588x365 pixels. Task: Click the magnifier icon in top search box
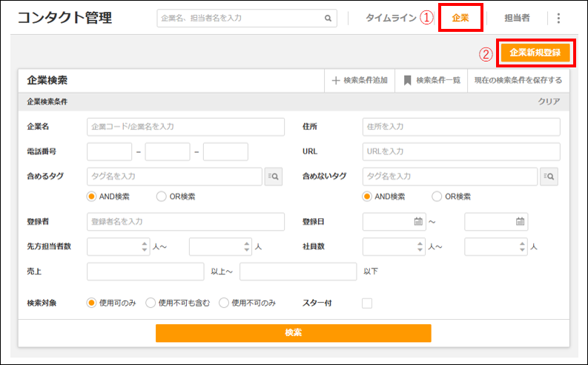pyautogui.click(x=328, y=19)
